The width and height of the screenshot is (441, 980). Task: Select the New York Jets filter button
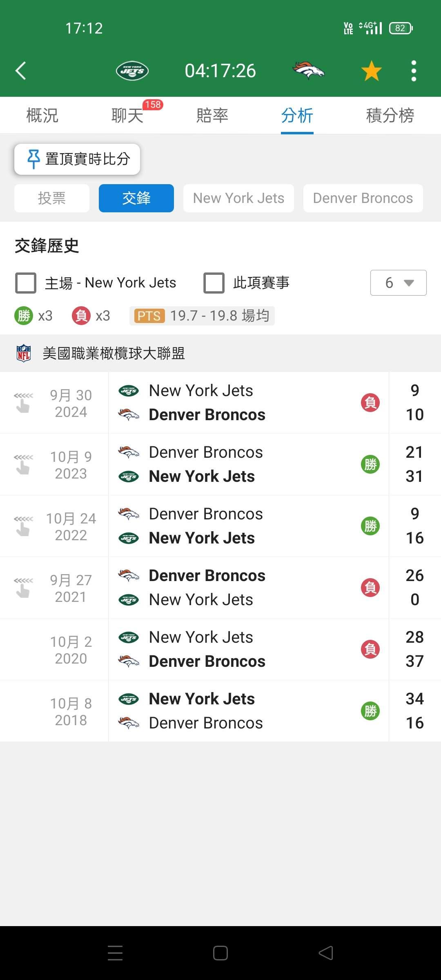[x=238, y=198]
